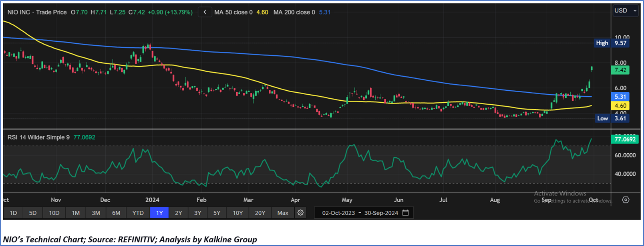644x246 pixels.
Task: Open the chart settings gear beside Max
Action: tap(300, 213)
